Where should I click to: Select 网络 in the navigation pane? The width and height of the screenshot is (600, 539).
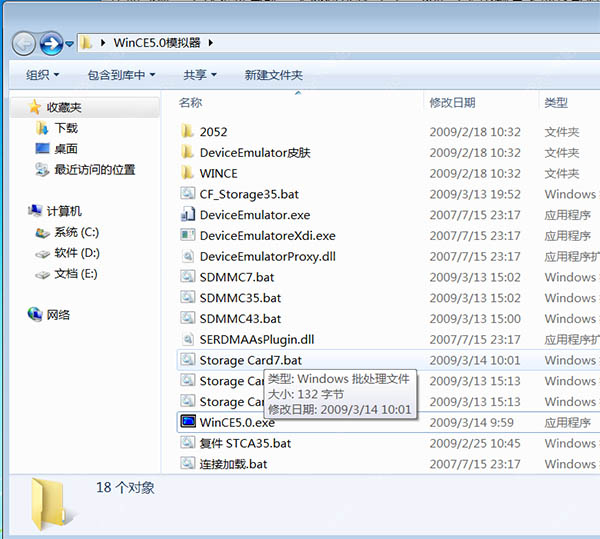58,315
